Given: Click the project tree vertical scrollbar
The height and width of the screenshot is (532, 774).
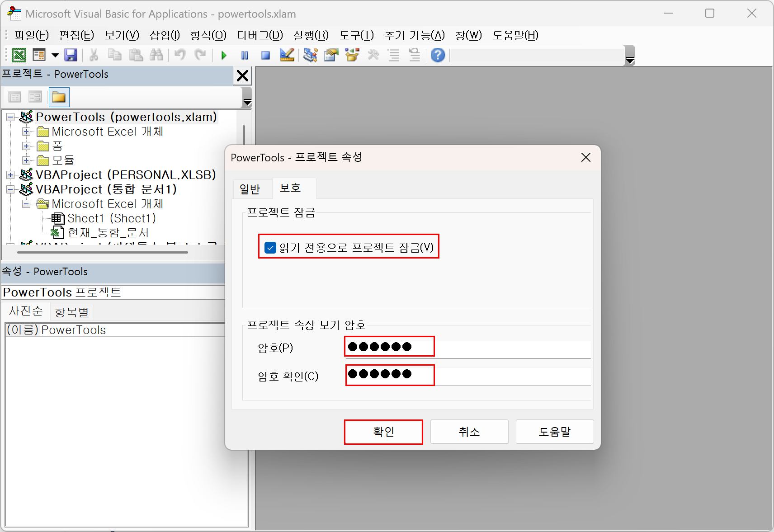Looking at the screenshot, I should point(244,136).
